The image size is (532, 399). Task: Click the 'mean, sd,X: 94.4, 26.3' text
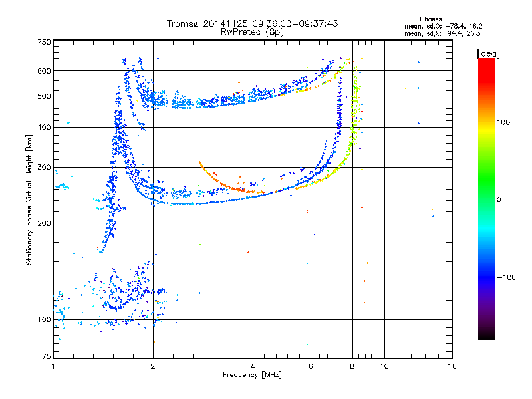[x=442, y=33]
